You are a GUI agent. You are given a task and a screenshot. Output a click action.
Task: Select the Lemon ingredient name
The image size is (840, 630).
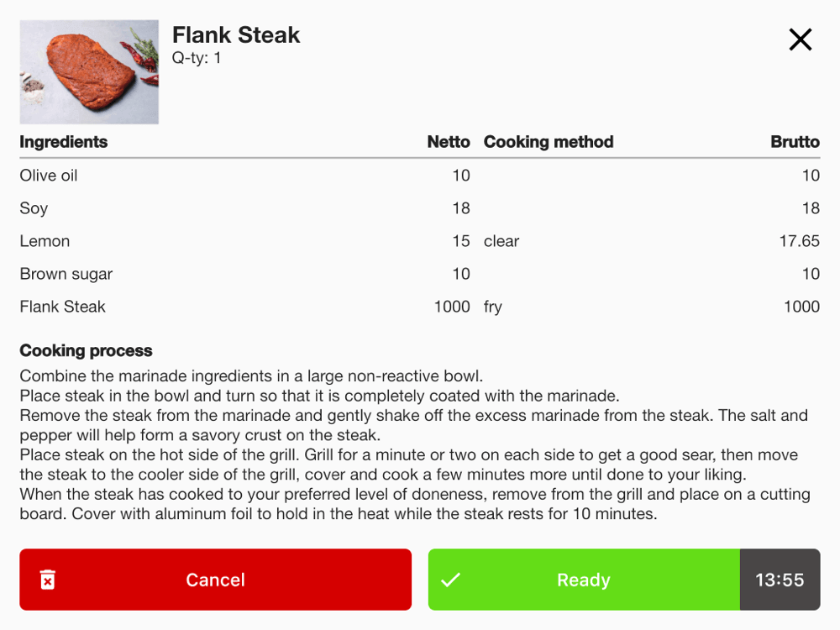click(x=45, y=241)
